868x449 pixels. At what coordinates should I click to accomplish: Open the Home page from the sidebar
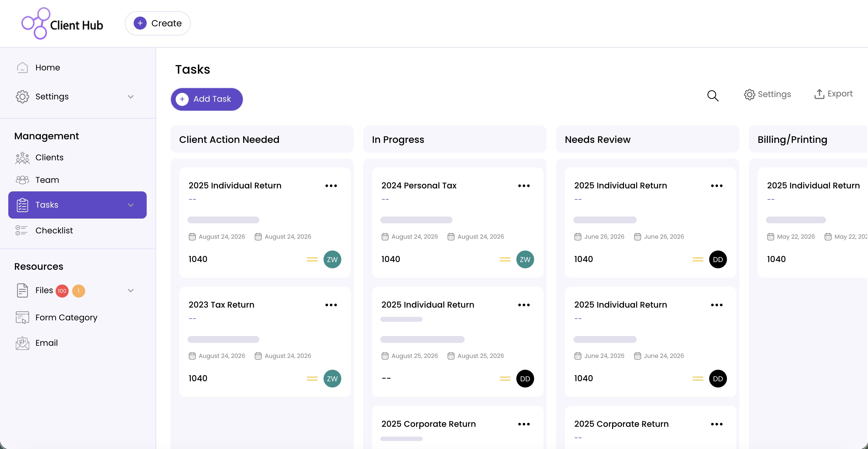48,67
